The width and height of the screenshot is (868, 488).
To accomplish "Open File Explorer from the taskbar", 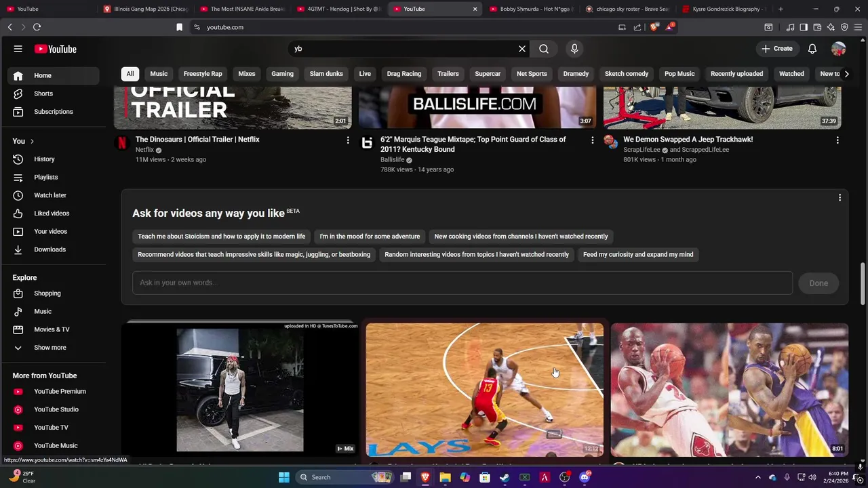I will coord(445,477).
